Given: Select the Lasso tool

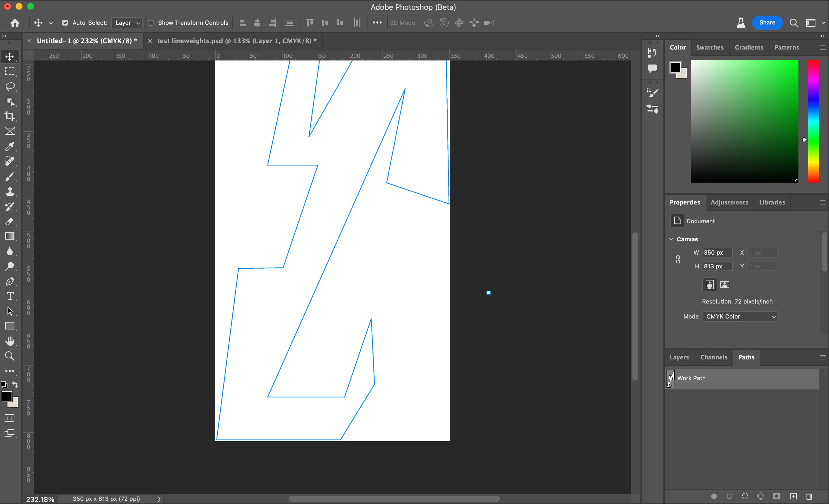Looking at the screenshot, I should [10, 86].
